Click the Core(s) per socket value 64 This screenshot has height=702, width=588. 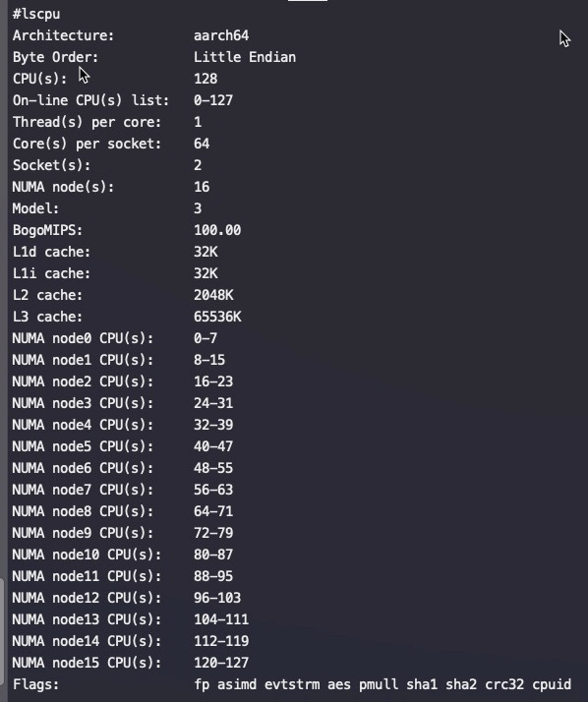(202, 144)
